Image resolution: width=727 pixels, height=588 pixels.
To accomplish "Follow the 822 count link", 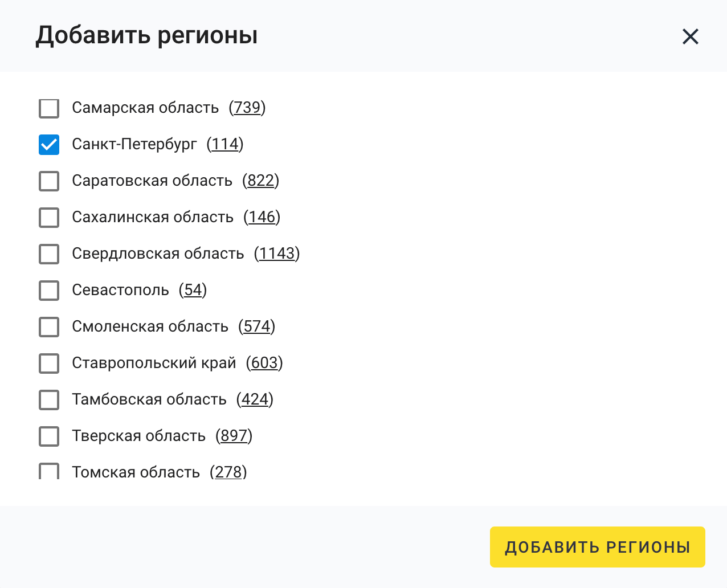I will click(260, 181).
